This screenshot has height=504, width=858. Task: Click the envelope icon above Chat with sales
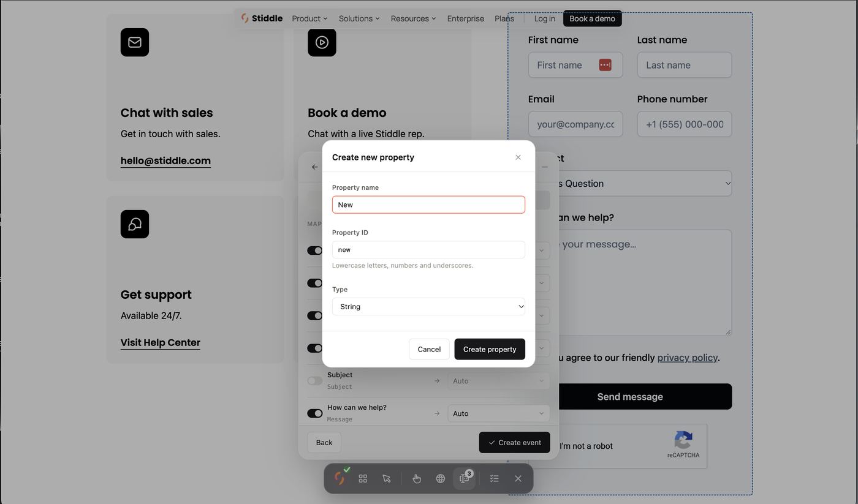135,42
